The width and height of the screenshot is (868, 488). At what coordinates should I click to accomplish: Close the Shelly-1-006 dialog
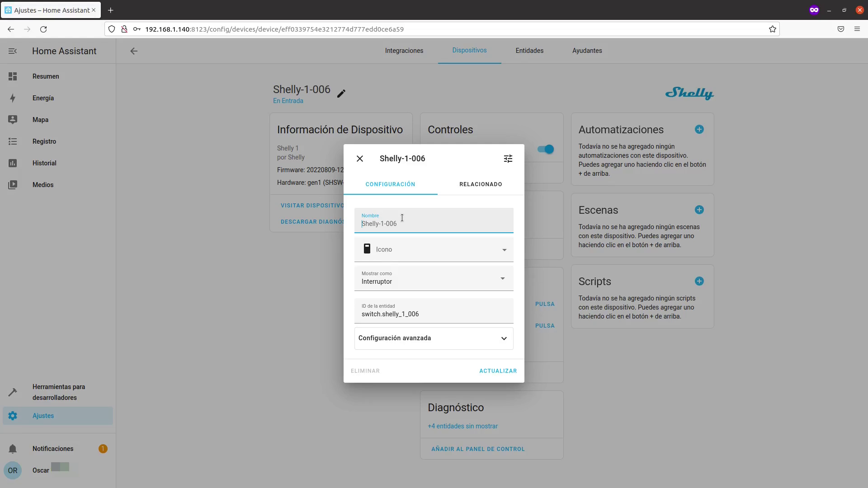(360, 159)
